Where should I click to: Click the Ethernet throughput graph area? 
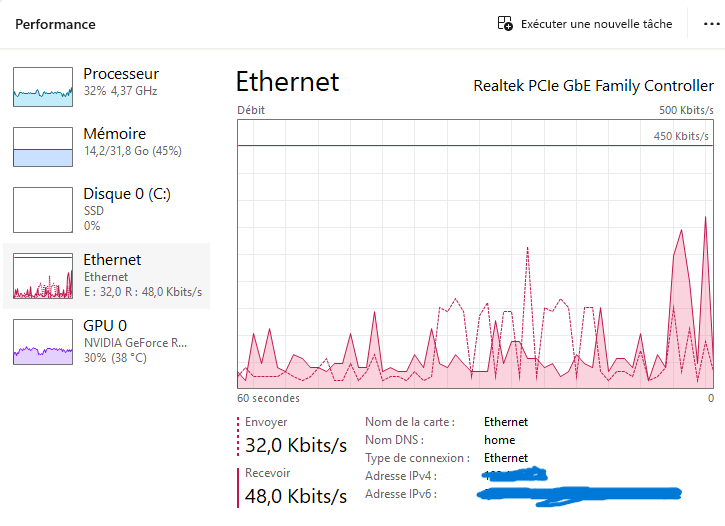475,254
